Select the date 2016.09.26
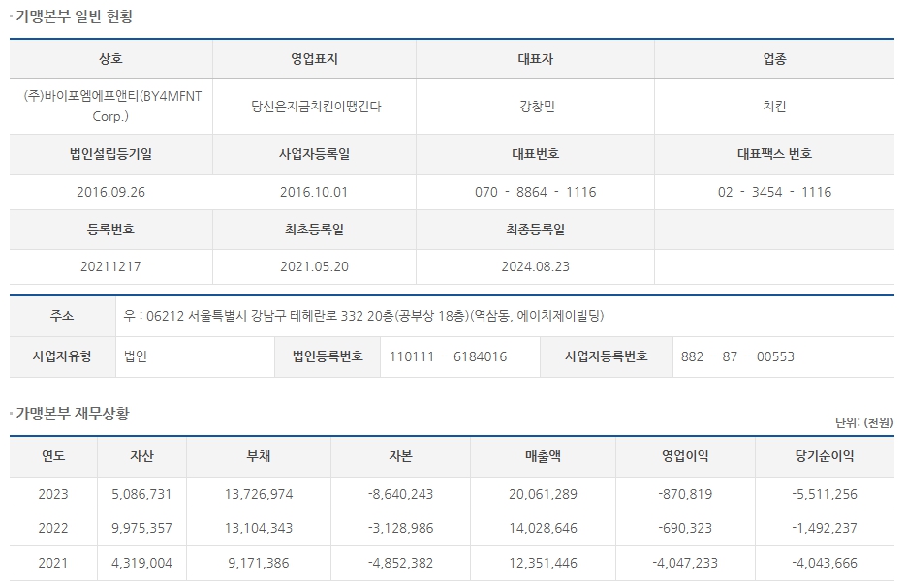 tap(110, 192)
